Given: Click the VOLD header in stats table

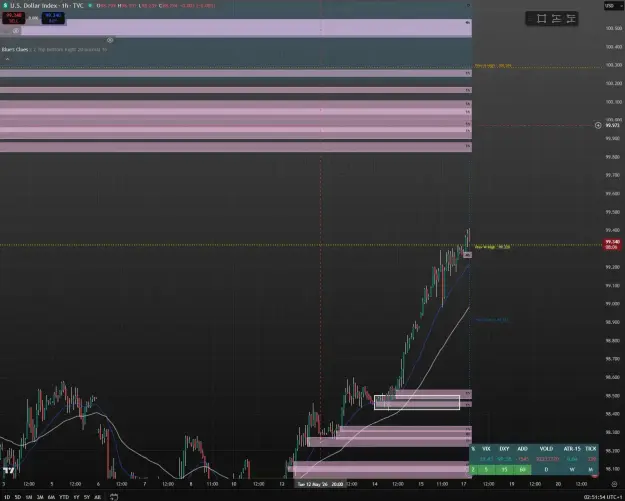Looking at the screenshot, I should pos(546,449).
